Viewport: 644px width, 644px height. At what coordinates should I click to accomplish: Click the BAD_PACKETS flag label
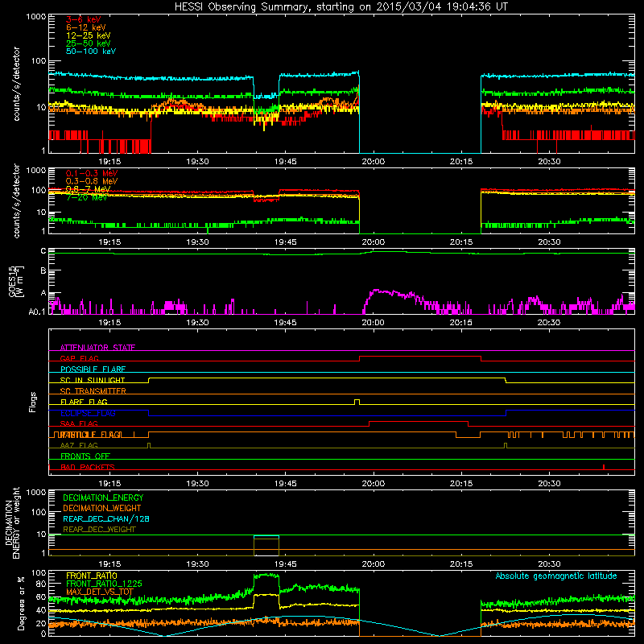(88, 467)
